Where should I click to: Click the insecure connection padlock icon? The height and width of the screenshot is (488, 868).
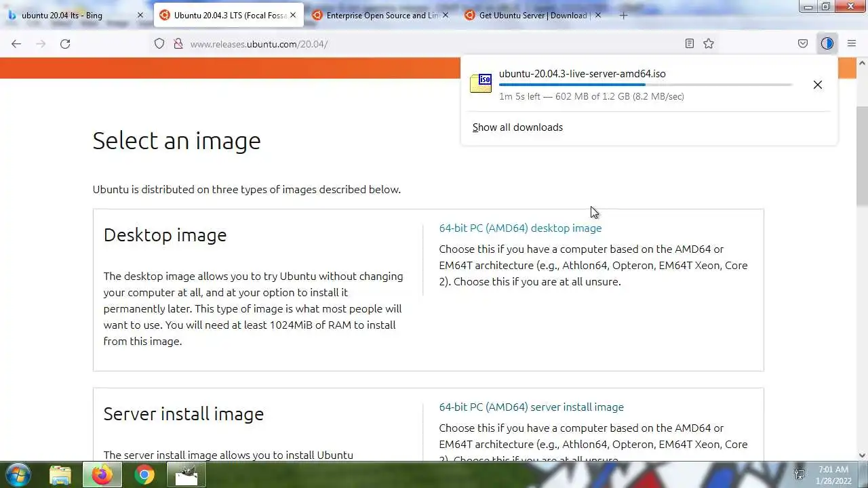[178, 43]
